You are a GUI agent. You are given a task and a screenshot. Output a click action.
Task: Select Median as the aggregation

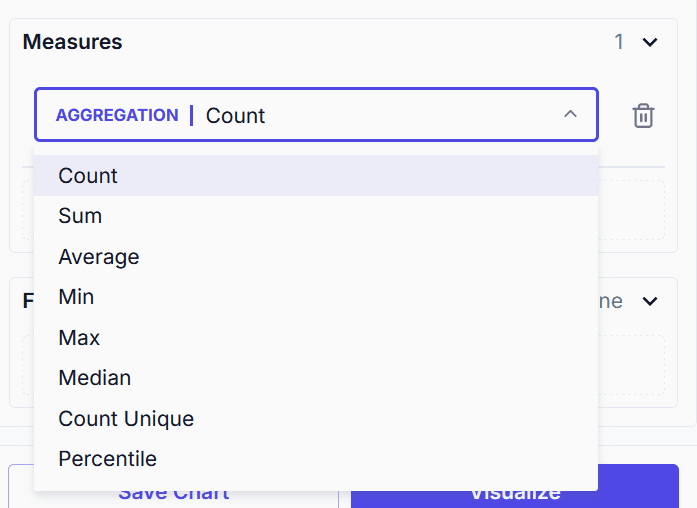tap(94, 378)
